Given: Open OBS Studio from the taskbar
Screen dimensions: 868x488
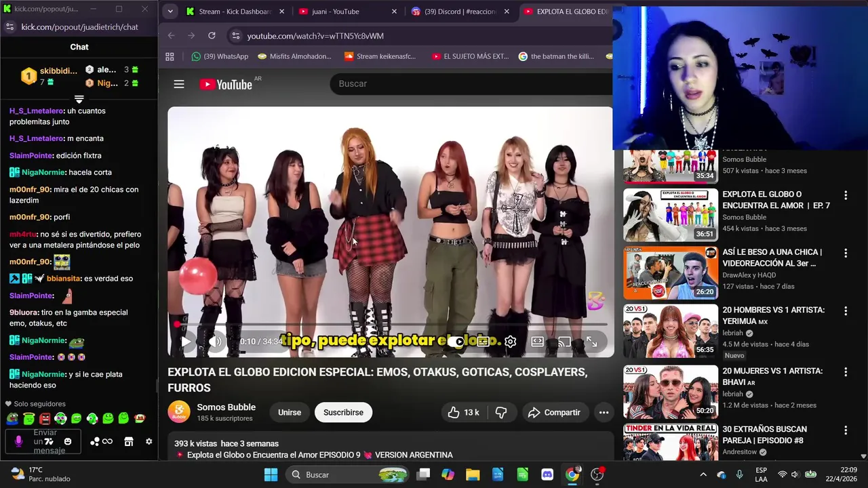Looking at the screenshot, I should pyautogui.click(x=597, y=474).
